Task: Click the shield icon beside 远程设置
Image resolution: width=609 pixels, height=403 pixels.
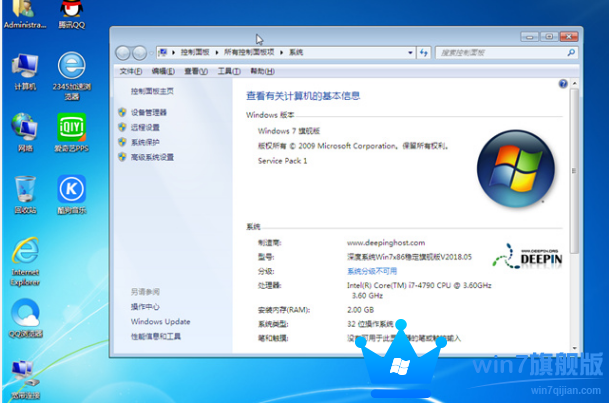Action: click(122, 127)
